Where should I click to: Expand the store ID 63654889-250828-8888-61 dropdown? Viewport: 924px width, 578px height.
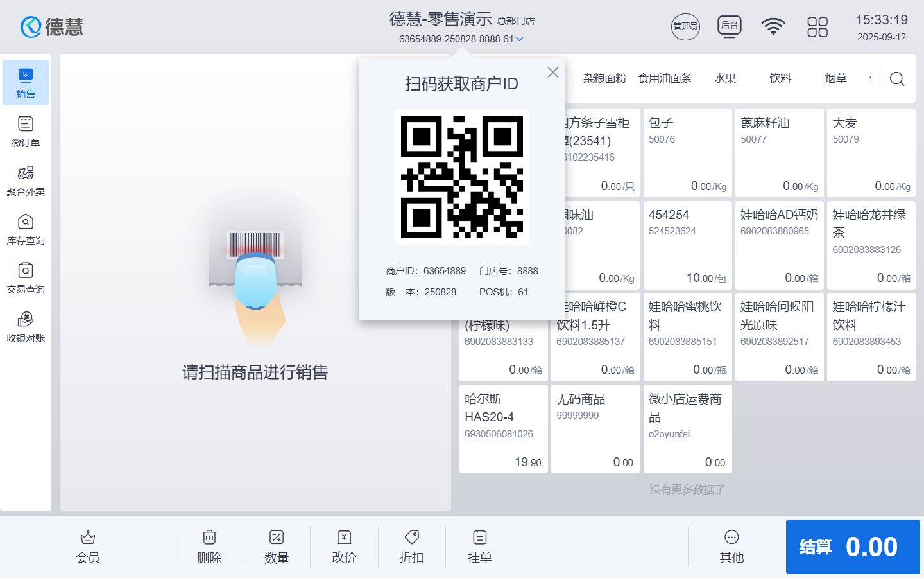(x=461, y=39)
